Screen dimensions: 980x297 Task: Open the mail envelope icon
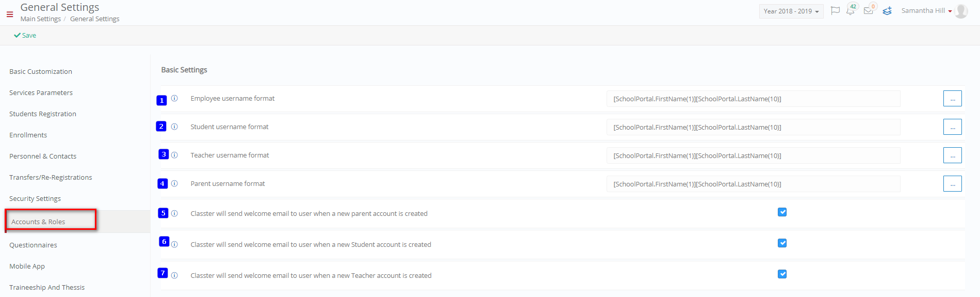point(868,11)
